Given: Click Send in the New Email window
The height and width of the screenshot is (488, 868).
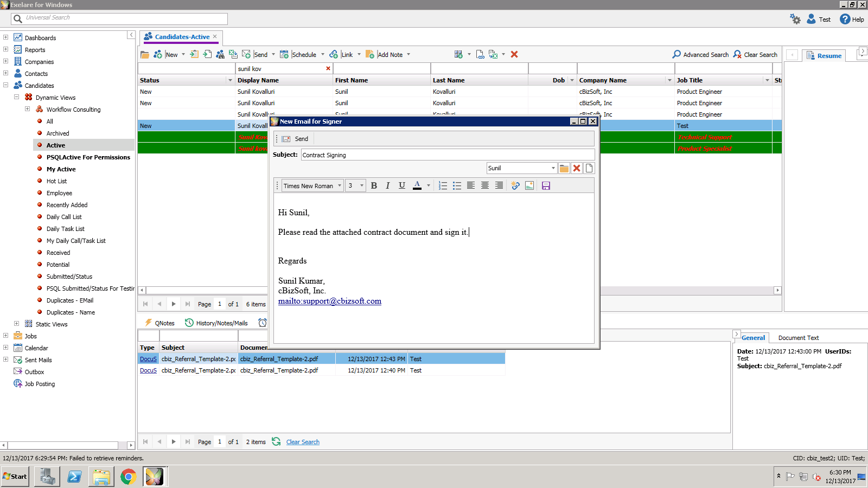Looking at the screenshot, I should click(295, 139).
